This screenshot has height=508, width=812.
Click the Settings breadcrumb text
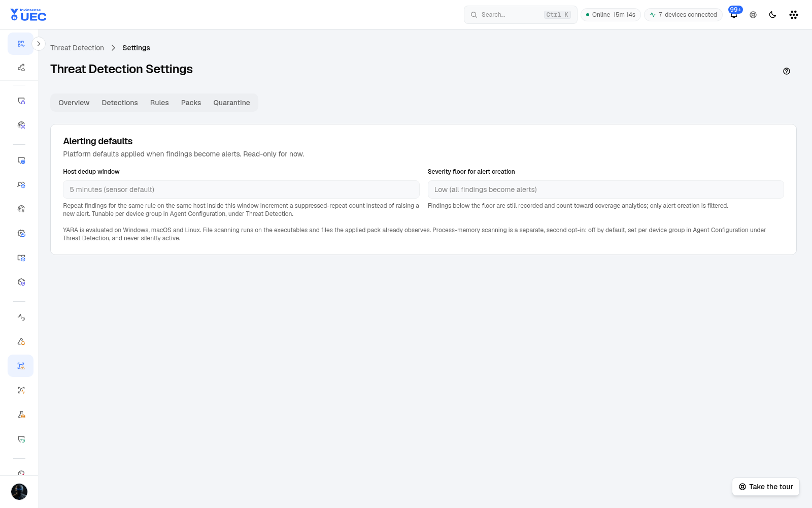[136, 48]
